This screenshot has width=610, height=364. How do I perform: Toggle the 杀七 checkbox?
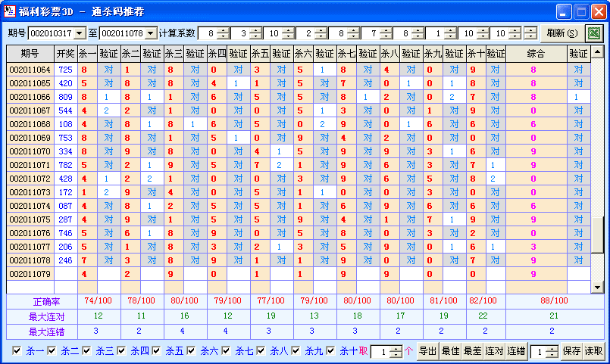pyautogui.click(x=226, y=351)
